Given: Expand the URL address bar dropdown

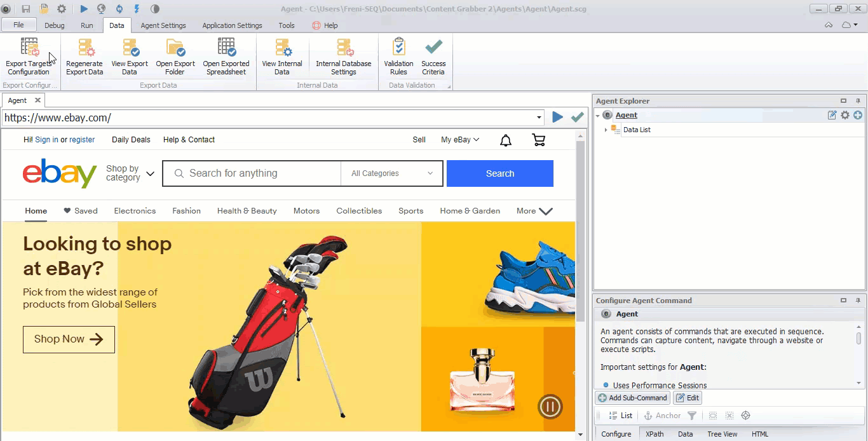Looking at the screenshot, I should point(539,118).
